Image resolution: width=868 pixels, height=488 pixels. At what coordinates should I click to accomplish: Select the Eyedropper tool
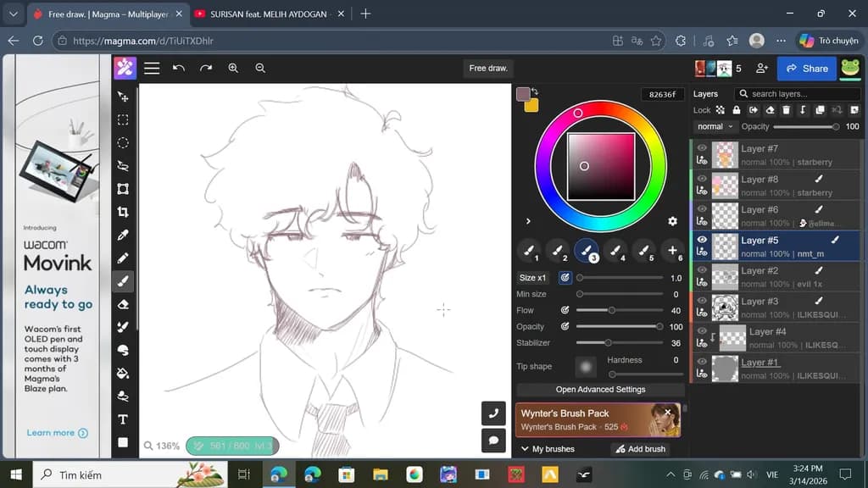click(123, 236)
